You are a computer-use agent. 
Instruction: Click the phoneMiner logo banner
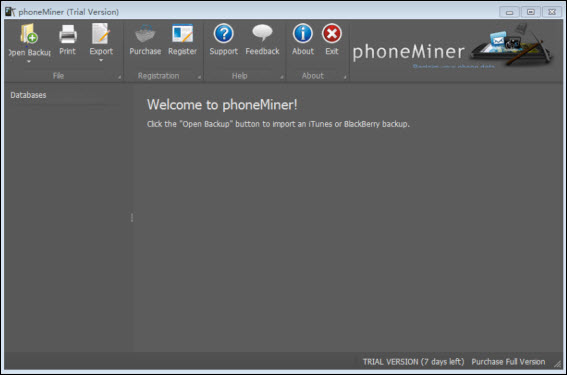(452, 46)
